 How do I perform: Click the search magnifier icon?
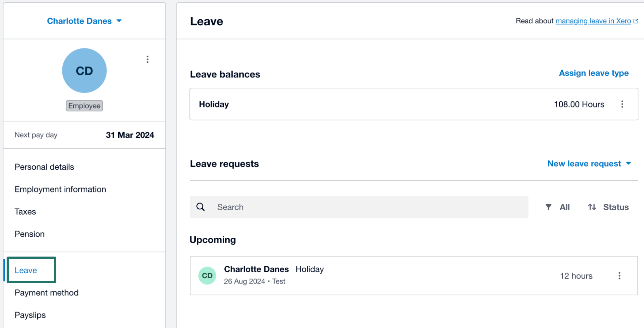(201, 207)
